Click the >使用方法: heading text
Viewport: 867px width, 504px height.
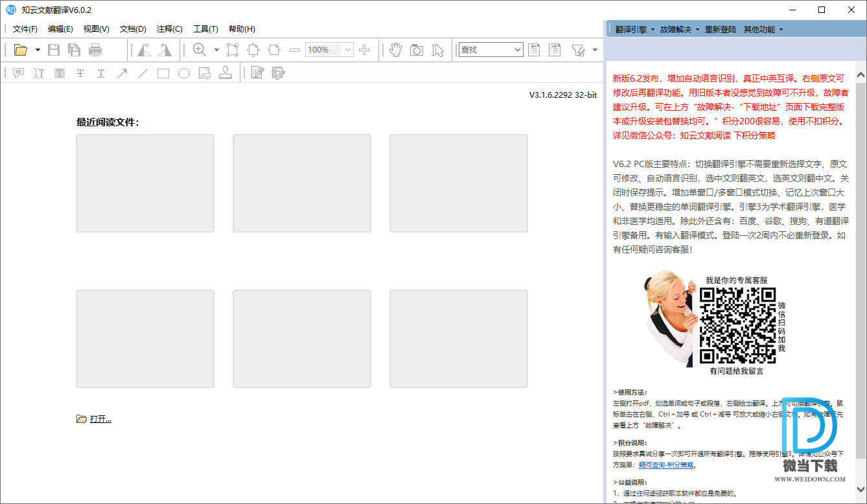(629, 393)
